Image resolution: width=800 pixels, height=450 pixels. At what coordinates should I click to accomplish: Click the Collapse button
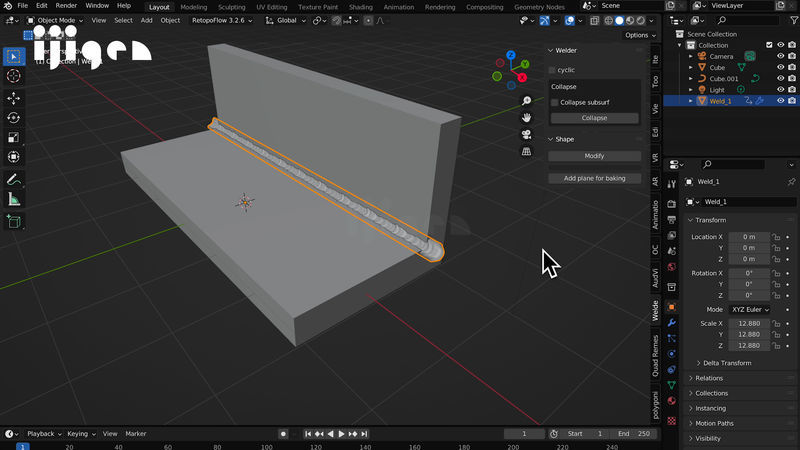[x=594, y=118]
